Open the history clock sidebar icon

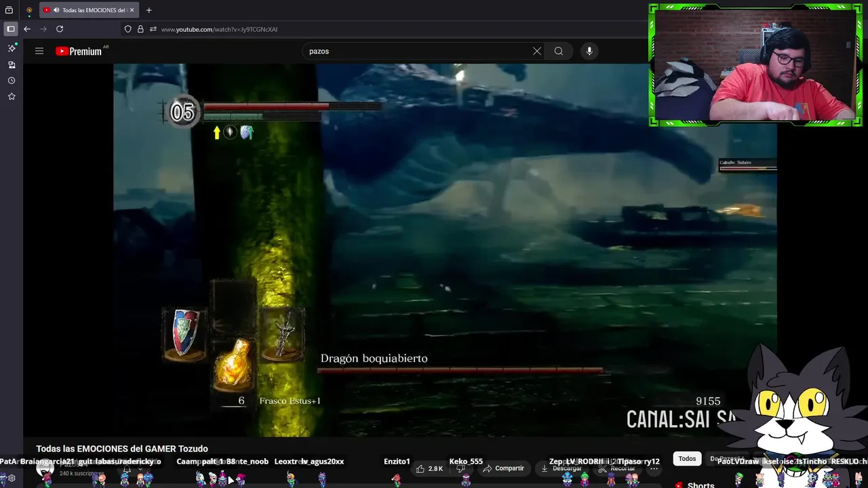click(x=12, y=81)
